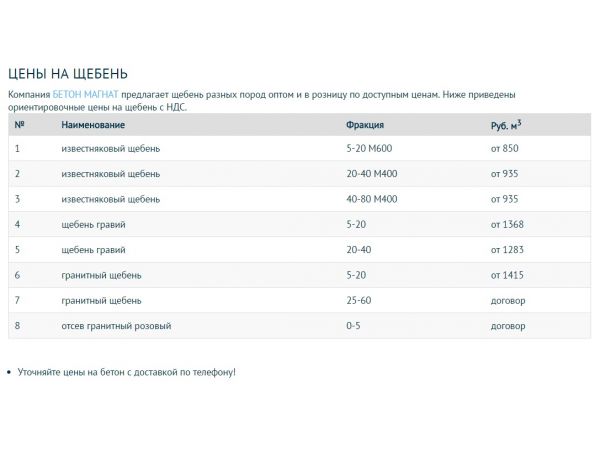Select the 5-20 М600 fraction cell
The width and height of the screenshot is (600, 450).
tap(371, 149)
